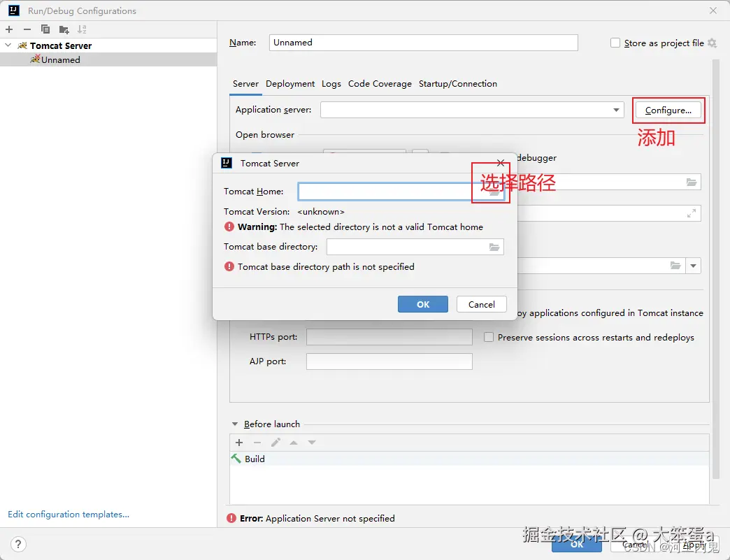Image resolution: width=730 pixels, height=560 pixels.
Task: Focus the AJP port field
Action: (389, 361)
